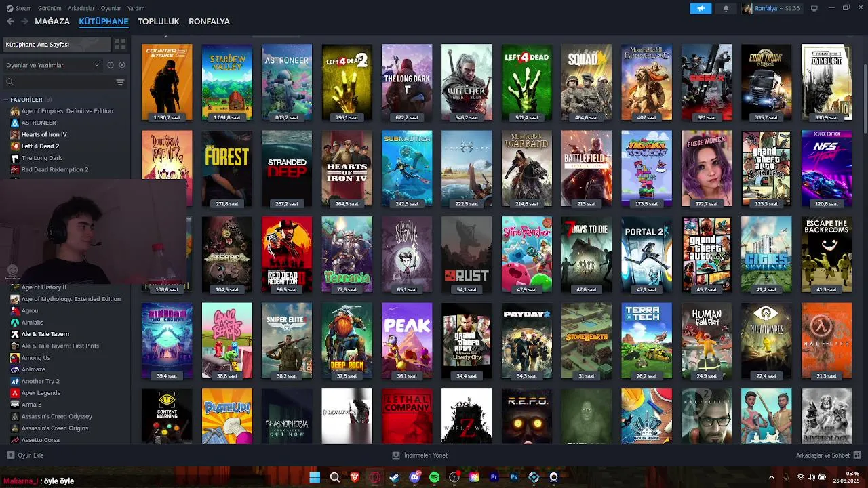Open advanced filter options icon
868x488 pixels.
coord(120,82)
